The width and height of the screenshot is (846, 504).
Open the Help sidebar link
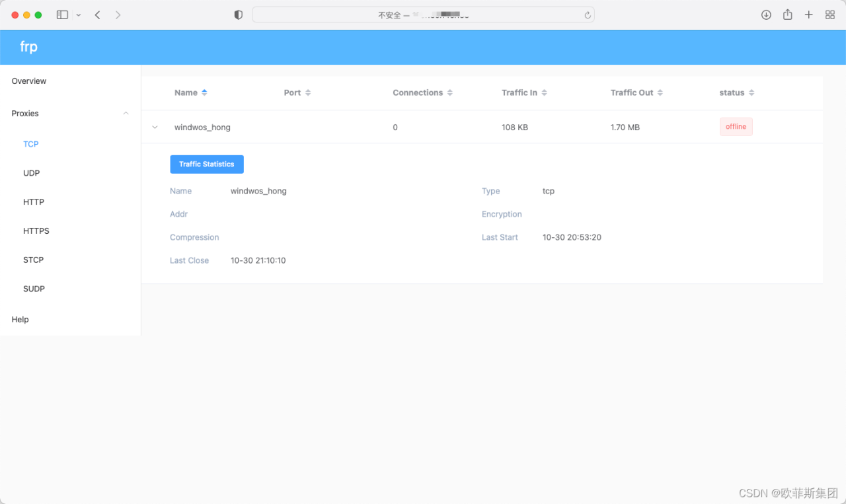(x=20, y=320)
